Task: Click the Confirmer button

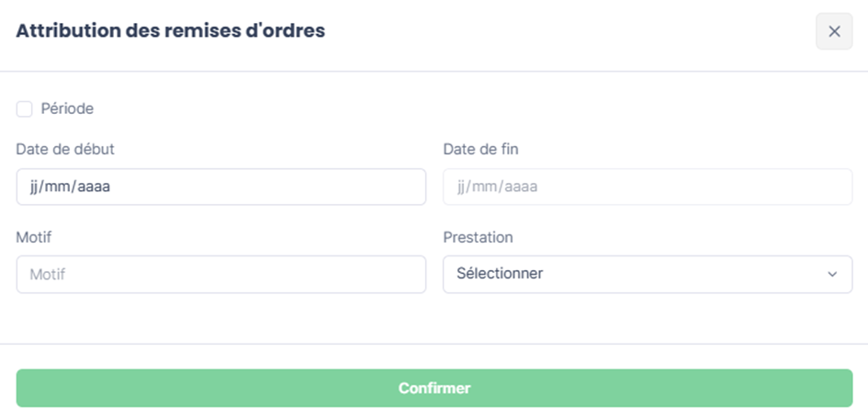Action: [434, 388]
